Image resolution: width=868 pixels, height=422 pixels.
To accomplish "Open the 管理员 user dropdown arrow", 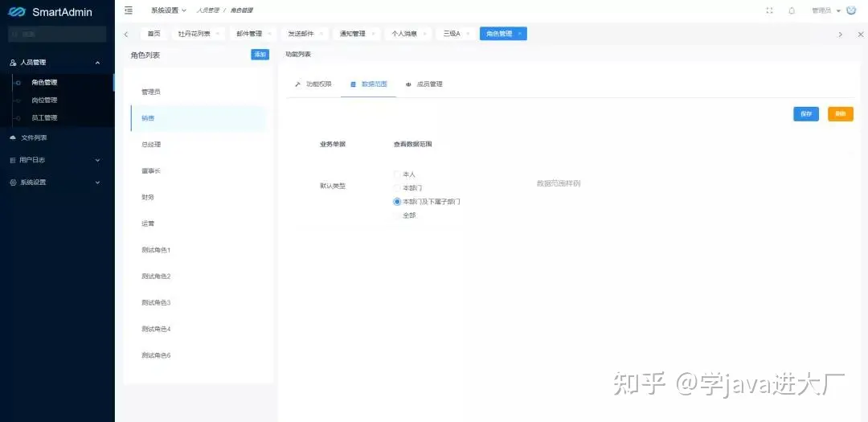I will tap(838, 10).
